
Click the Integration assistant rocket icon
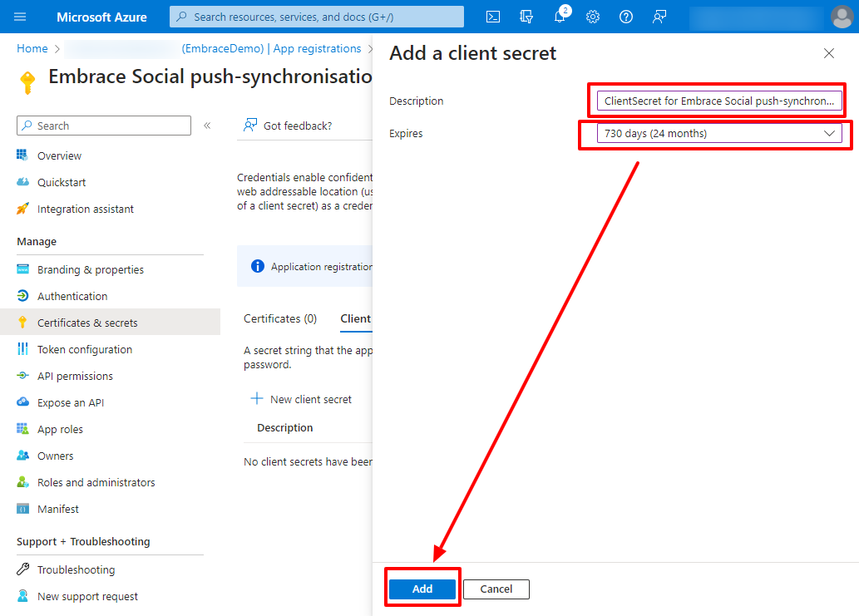tap(22, 209)
